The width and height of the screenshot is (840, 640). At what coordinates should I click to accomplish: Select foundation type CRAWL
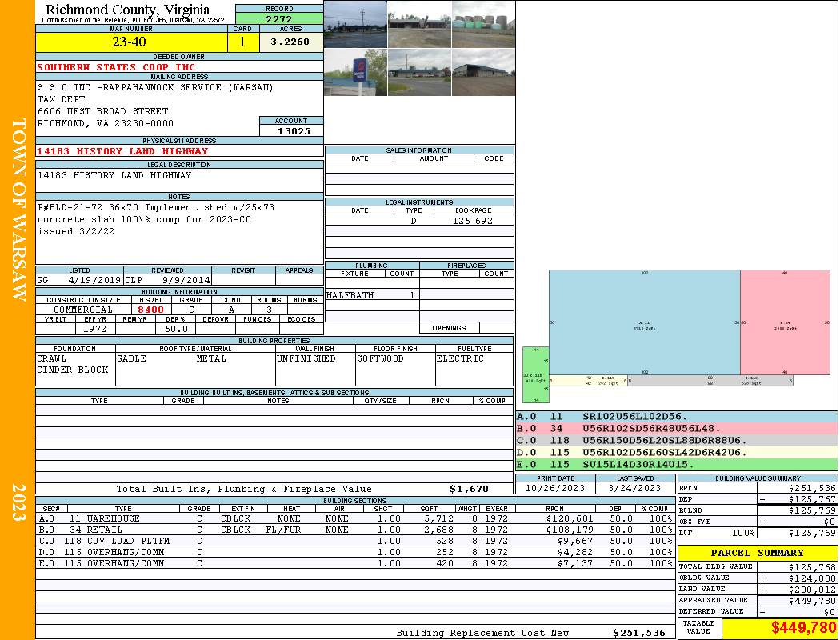[x=52, y=358]
